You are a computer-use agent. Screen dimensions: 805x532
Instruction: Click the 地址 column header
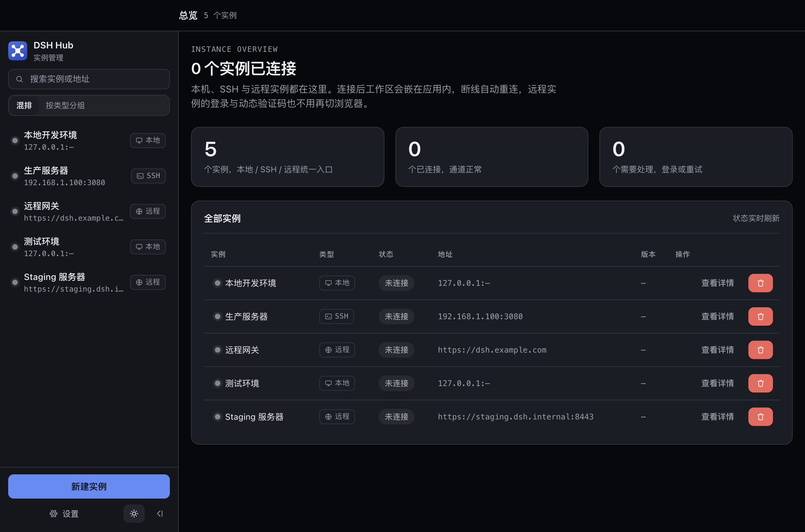click(445, 254)
